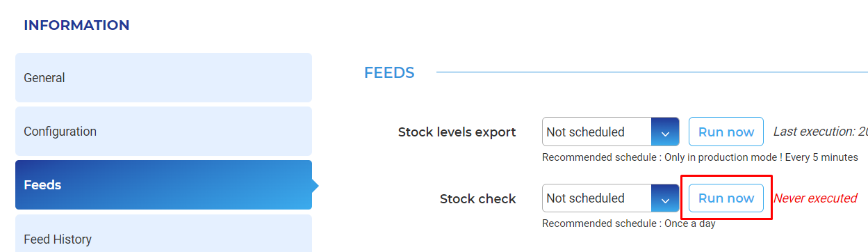Click the INFORMATION panel heading

[x=76, y=25]
